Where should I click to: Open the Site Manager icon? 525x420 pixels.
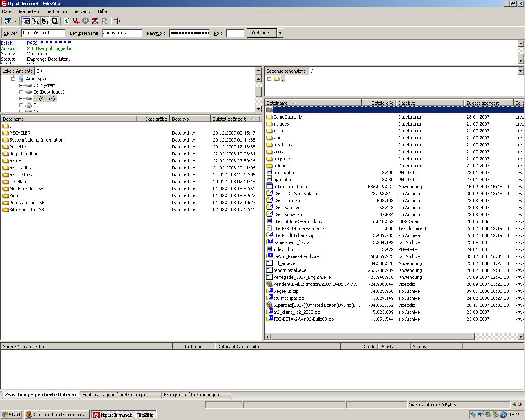(x=7, y=21)
